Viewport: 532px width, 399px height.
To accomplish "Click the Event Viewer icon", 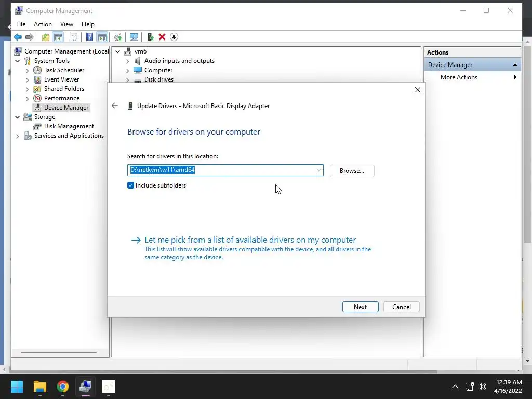I will pos(37,79).
